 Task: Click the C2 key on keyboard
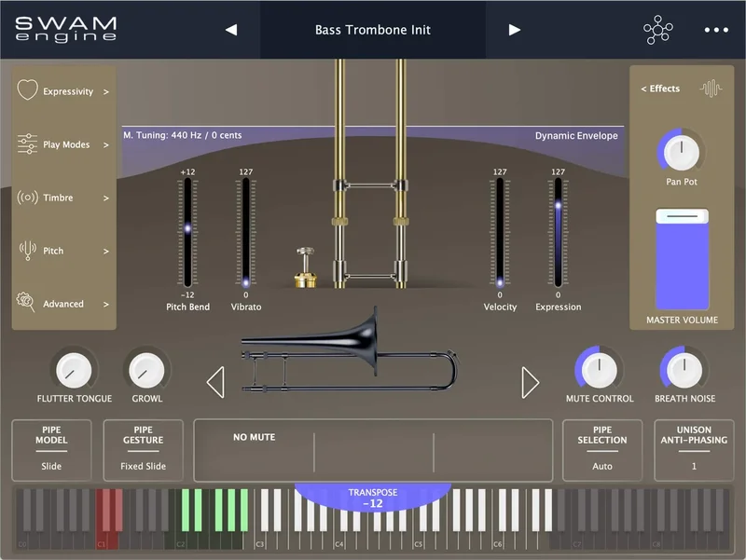point(181,540)
